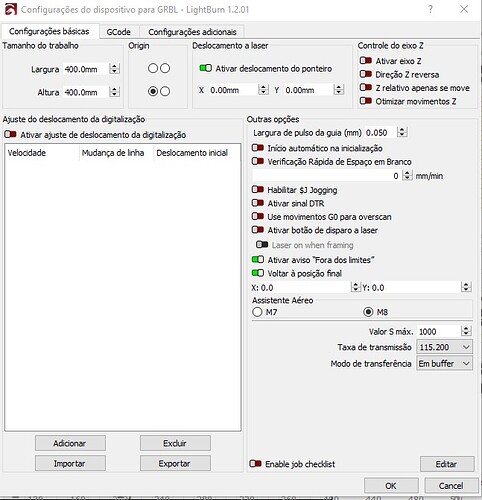Click the Largura 400.0mm field
The width and height of the screenshot is (482, 500).
pyautogui.click(x=86, y=69)
